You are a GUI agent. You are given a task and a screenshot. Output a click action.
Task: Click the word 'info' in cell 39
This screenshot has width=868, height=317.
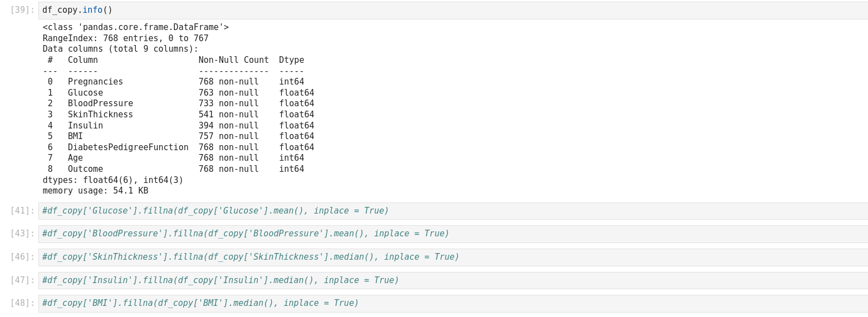pyautogui.click(x=92, y=10)
